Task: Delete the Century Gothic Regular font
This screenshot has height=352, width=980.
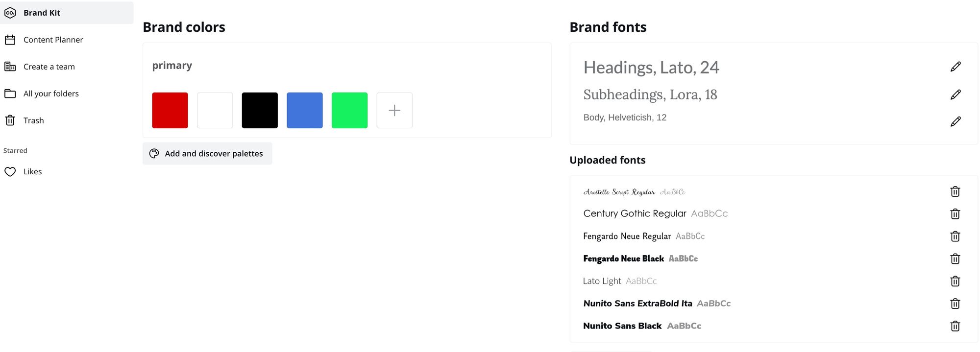Action: 955,214
